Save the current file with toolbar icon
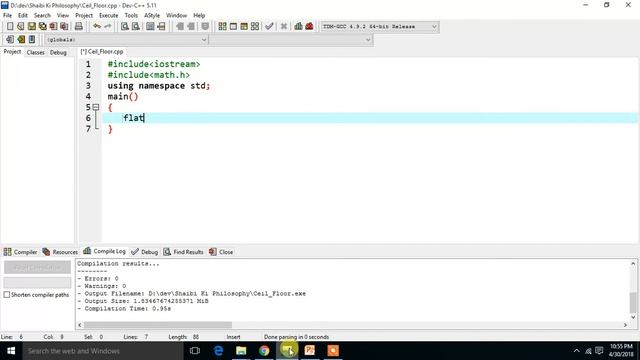Screen dimensions: 640x360 click(x=31, y=27)
